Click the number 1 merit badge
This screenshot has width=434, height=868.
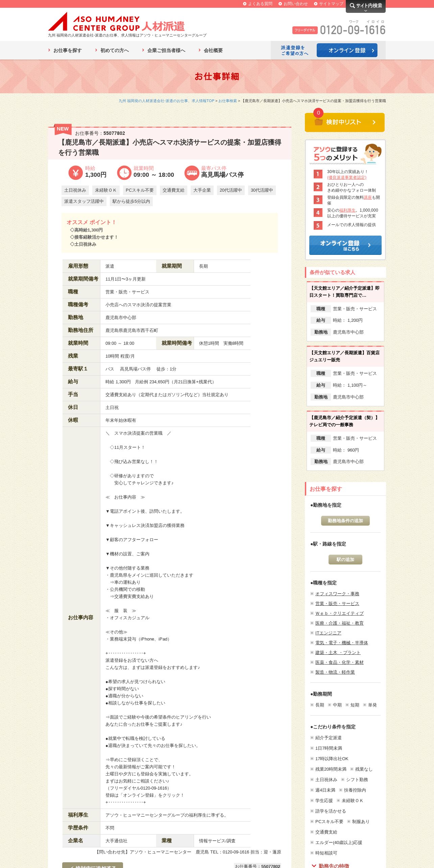[x=318, y=174]
